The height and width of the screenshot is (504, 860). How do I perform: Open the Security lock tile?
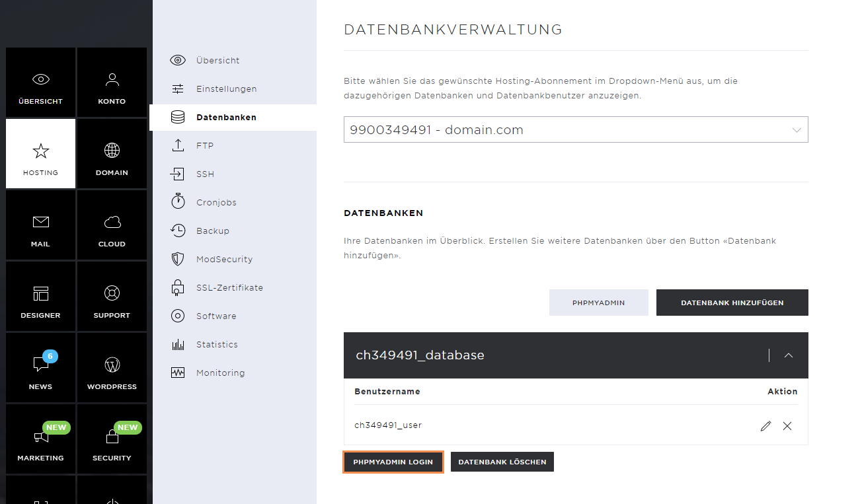pos(112,439)
